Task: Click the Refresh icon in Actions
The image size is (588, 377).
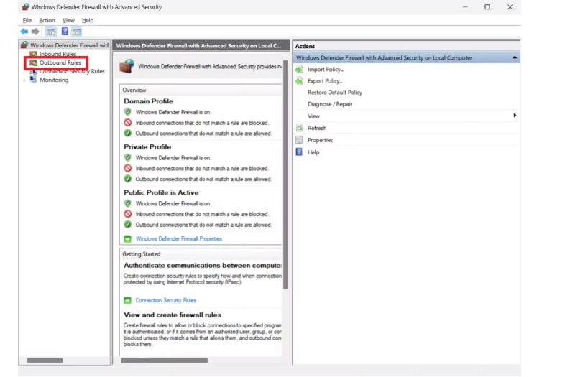Action: [299, 128]
